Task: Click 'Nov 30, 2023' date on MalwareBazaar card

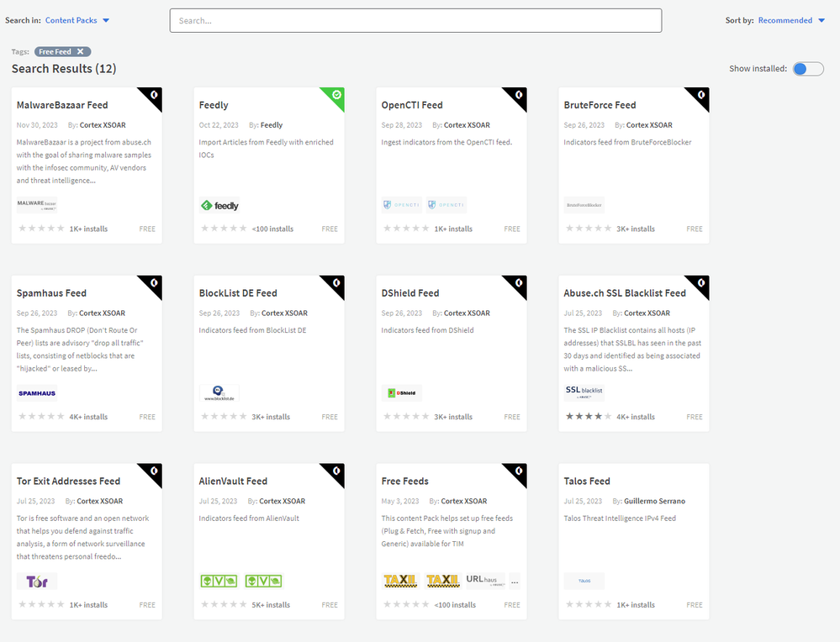Action: coord(37,124)
